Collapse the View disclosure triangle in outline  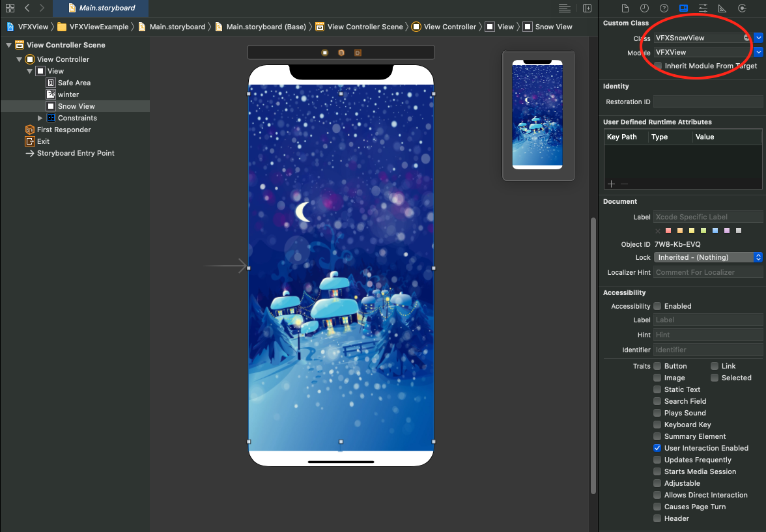[x=29, y=71]
